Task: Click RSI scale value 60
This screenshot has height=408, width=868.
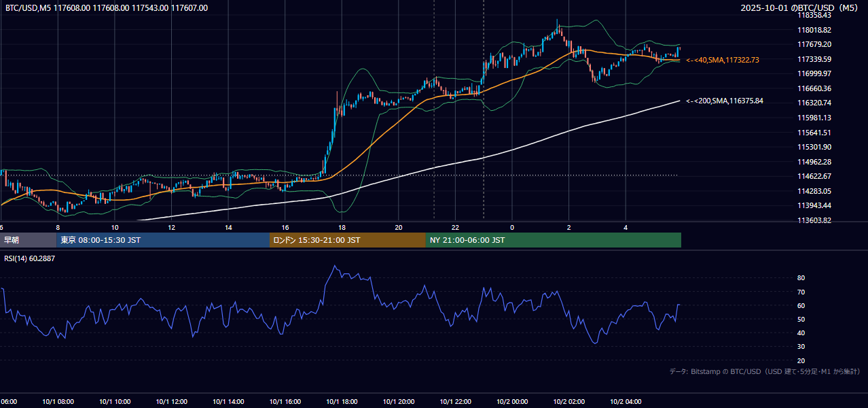Action: 801,305
